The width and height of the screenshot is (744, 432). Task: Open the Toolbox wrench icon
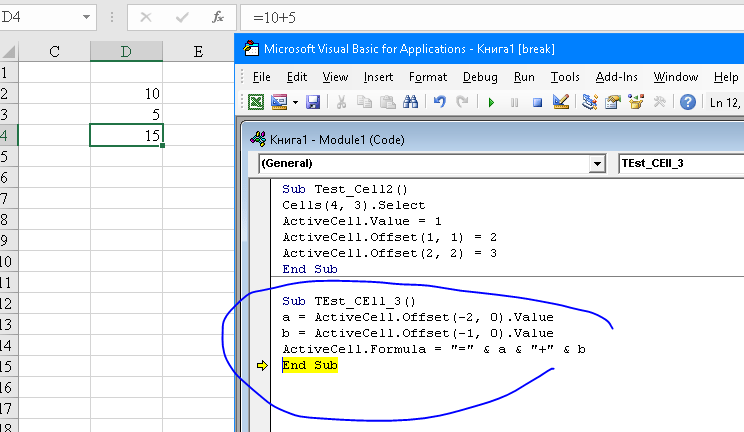660,102
